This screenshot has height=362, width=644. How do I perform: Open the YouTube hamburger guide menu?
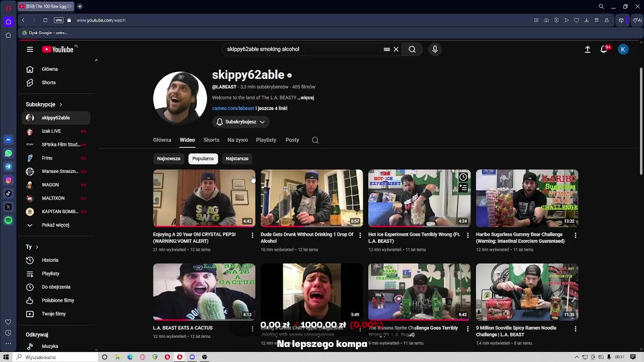click(x=30, y=49)
